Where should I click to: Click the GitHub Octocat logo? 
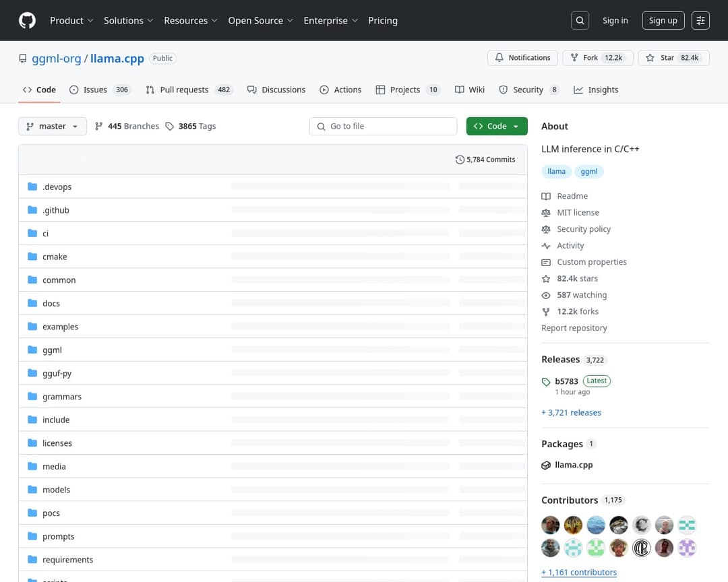pyautogui.click(x=27, y=20)
